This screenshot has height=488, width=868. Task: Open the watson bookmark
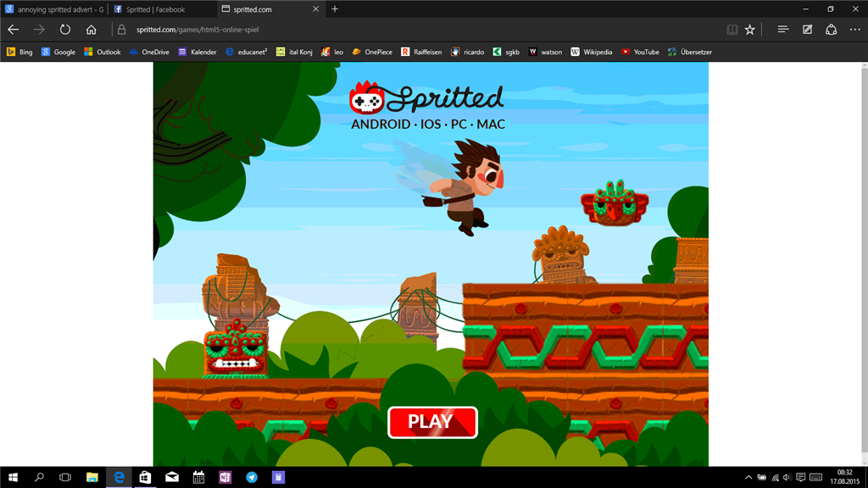(x=545, y=52)
